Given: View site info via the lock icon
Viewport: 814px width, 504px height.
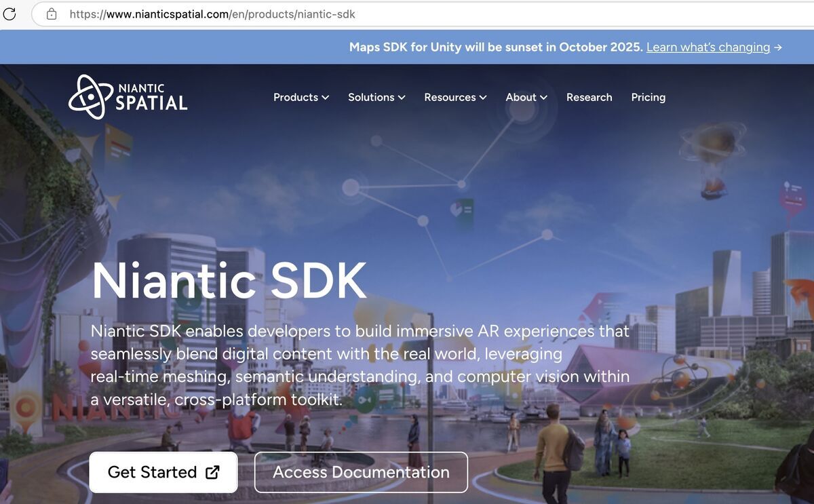Looking at the screenshot, I should [x=52, y=14].
